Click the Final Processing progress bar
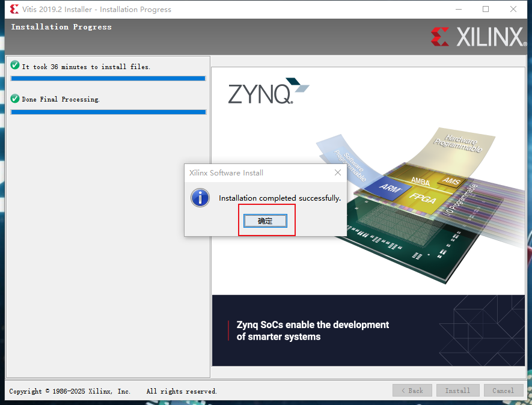The height and width of the screenshot is (405, 532). [x=108, y=112]
